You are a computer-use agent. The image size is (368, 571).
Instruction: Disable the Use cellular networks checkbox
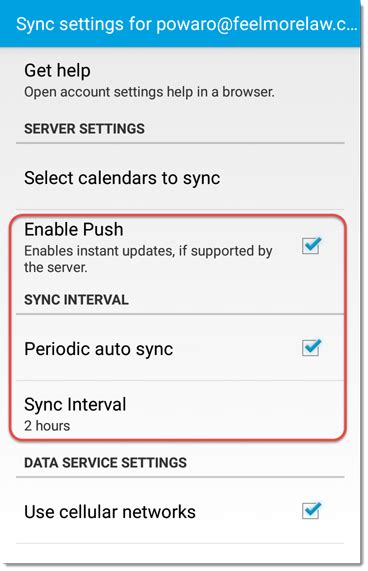(311, 511)
